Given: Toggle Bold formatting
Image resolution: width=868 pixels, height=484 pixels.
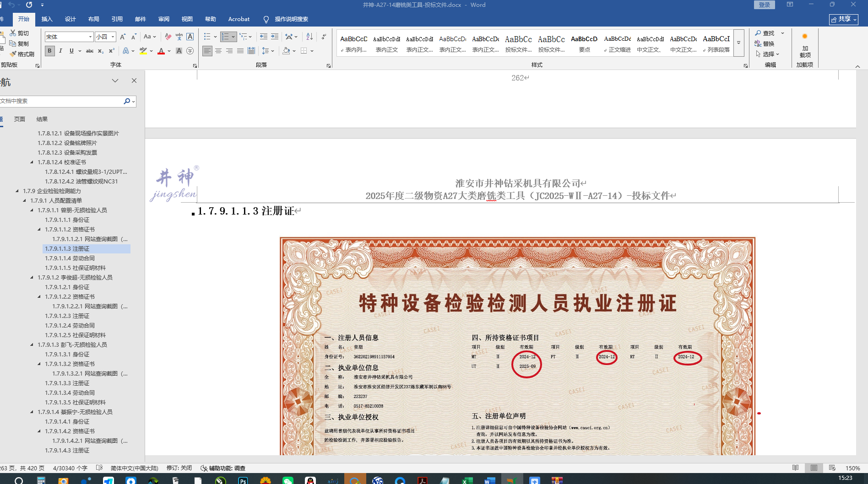Looking at the screenshot, I should 49,51.
